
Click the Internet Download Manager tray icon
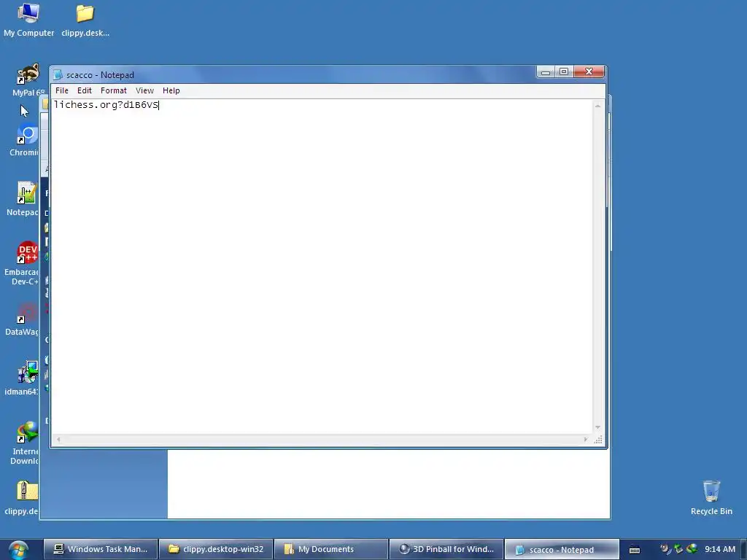point(692,549)
